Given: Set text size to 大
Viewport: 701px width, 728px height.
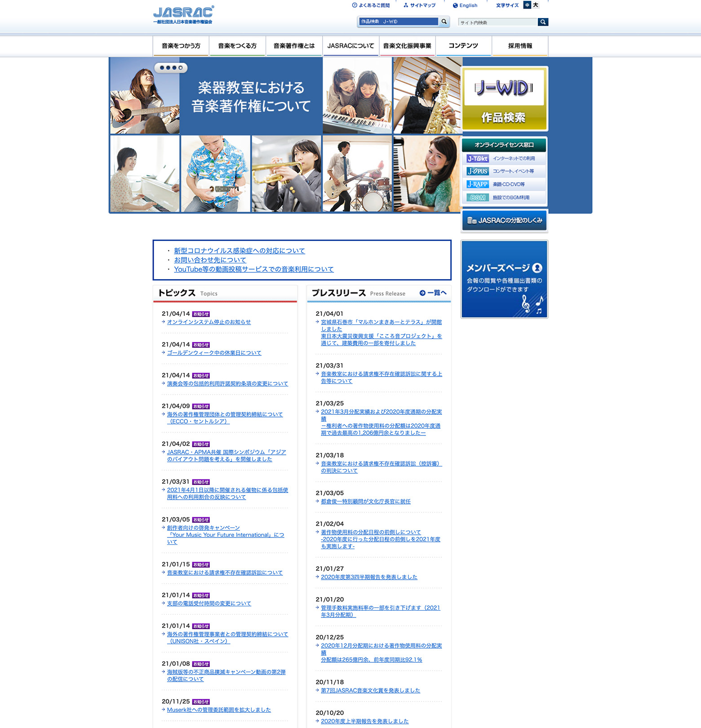Looking at the screenshot, I should pos(536,5).
